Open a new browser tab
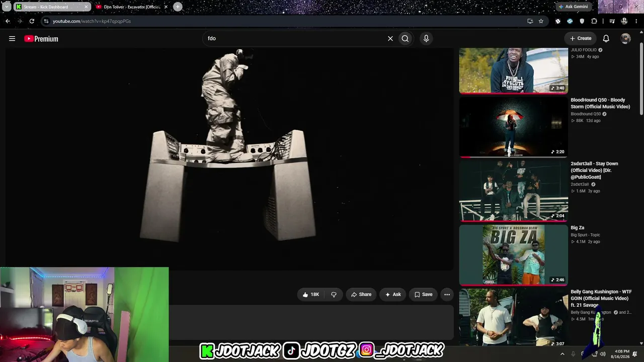 tap(178, 7)
